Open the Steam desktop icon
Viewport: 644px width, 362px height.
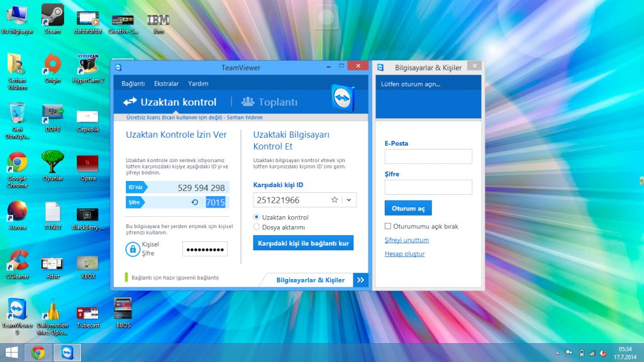click(x=53, y=15)
